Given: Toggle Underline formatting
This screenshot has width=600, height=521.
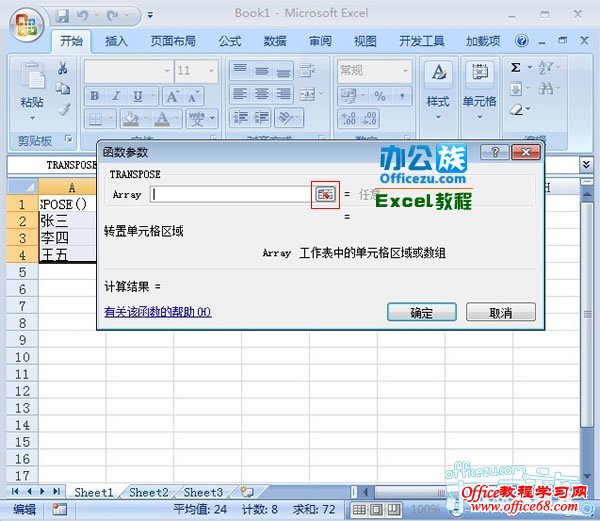Looking at the screenshot, I should coord(138,96).
